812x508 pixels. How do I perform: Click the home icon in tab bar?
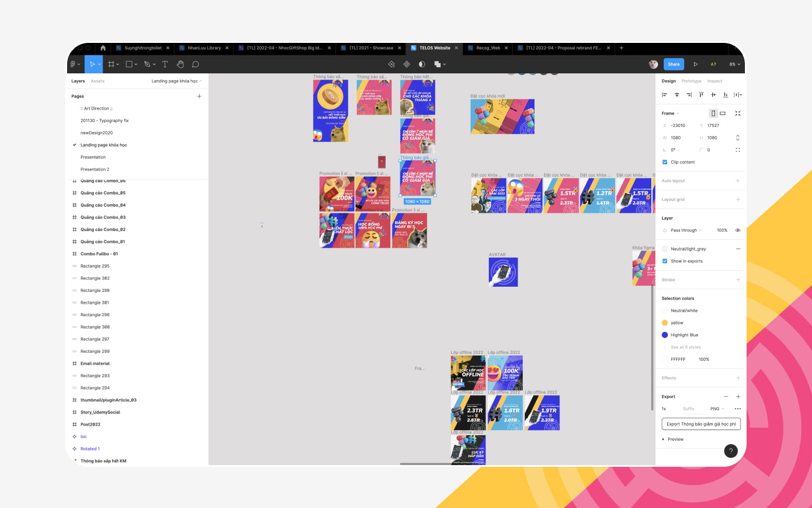103,48
